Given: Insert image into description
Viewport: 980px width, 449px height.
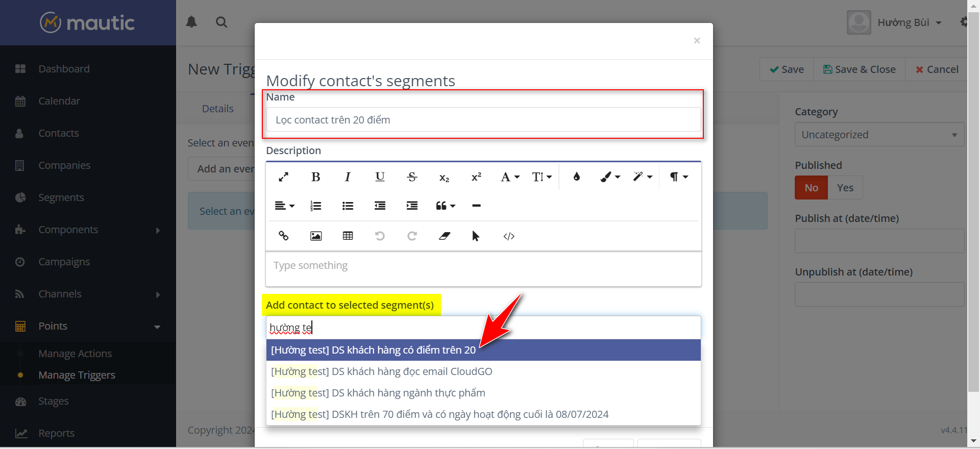Looking at the screenshot, I should [316, 236].
